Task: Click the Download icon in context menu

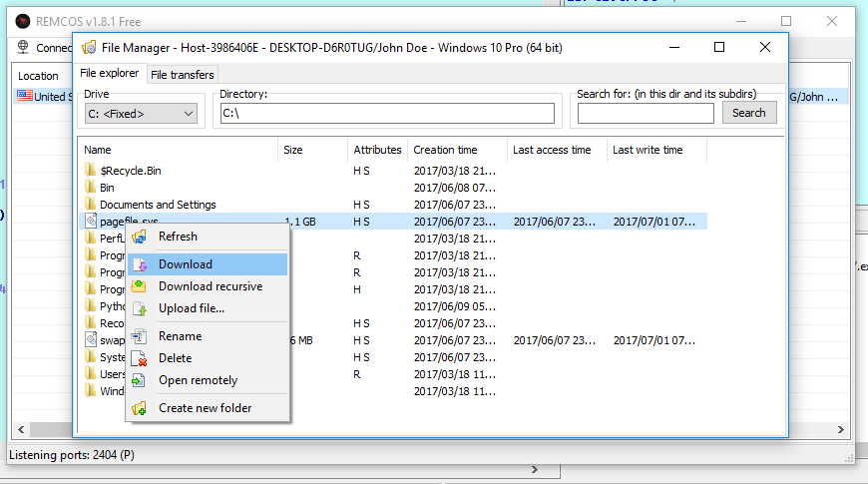Action: click(140, 264)
